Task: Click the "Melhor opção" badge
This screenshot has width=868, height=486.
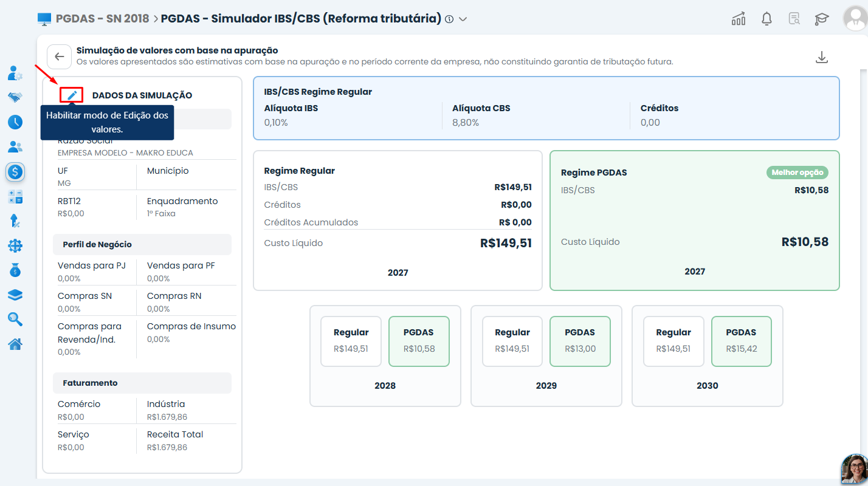Action: (797, 173)
